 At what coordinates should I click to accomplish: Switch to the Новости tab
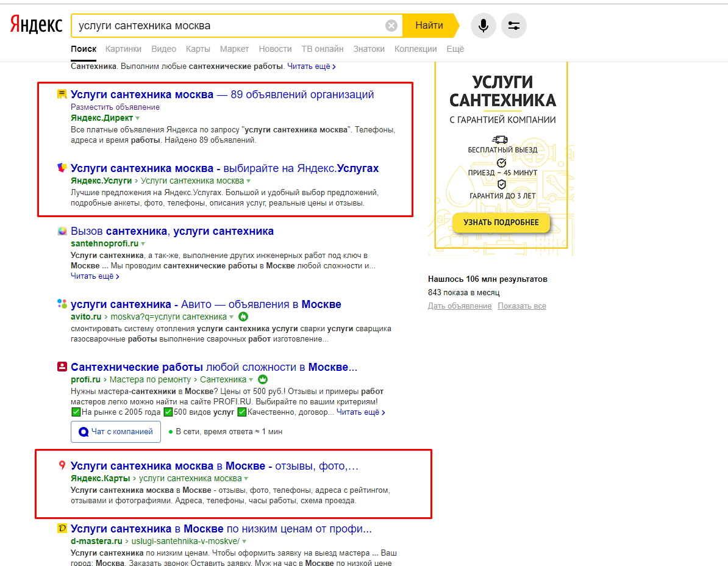point(276,49)
